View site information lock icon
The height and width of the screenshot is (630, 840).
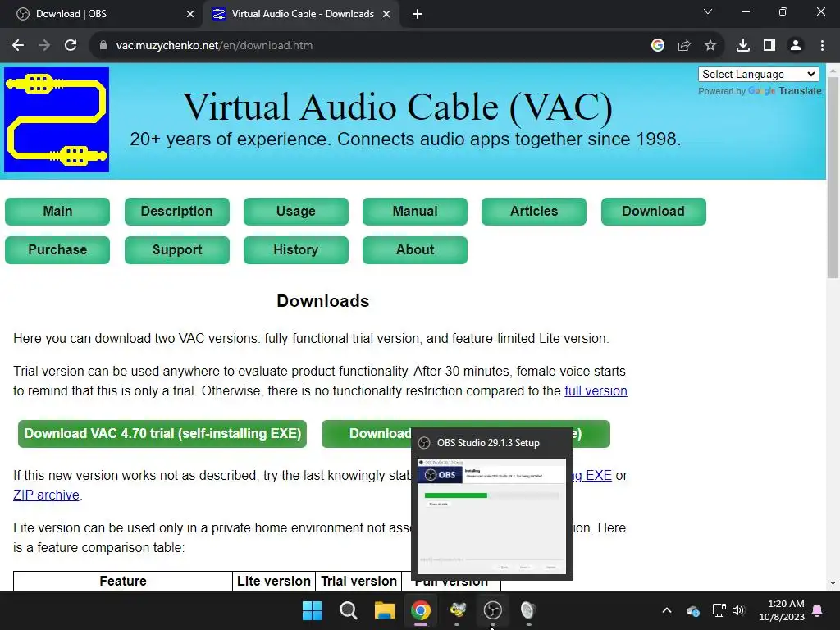[103, 46]
